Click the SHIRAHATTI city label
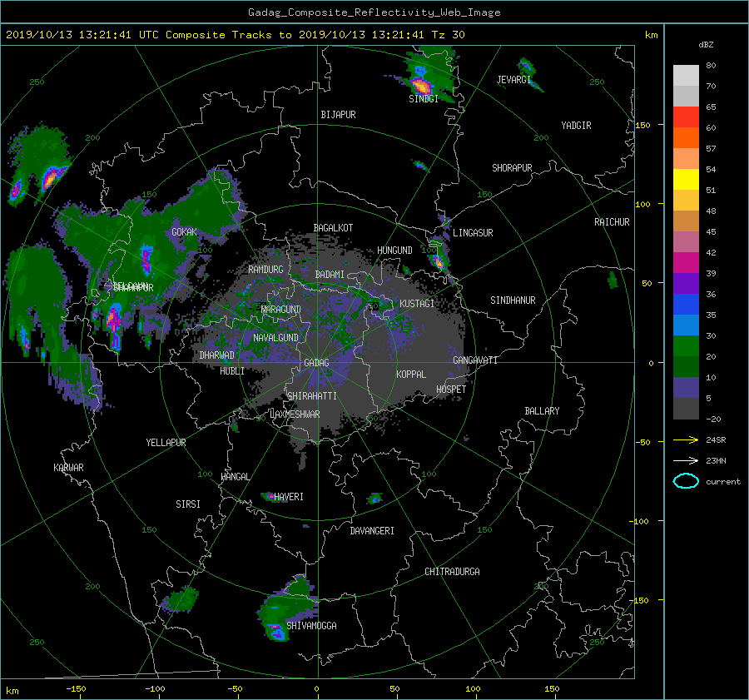The width and height of the screenshot is (749, 700). (x=312, y=396)
